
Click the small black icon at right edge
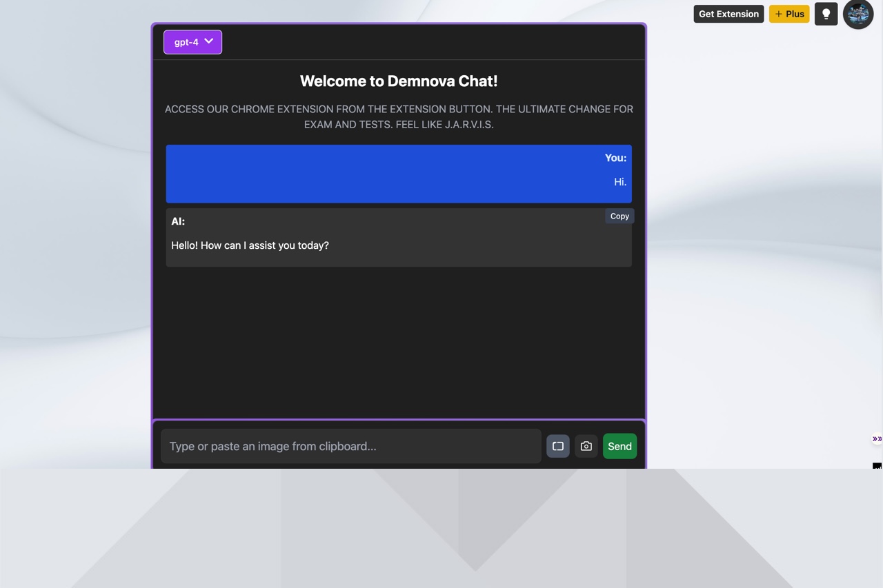tap(877, 467)
